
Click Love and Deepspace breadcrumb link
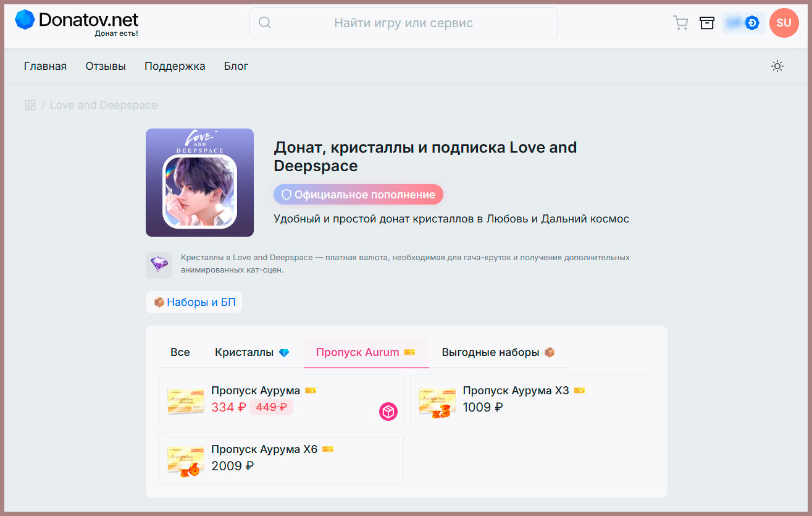point(104,105)
